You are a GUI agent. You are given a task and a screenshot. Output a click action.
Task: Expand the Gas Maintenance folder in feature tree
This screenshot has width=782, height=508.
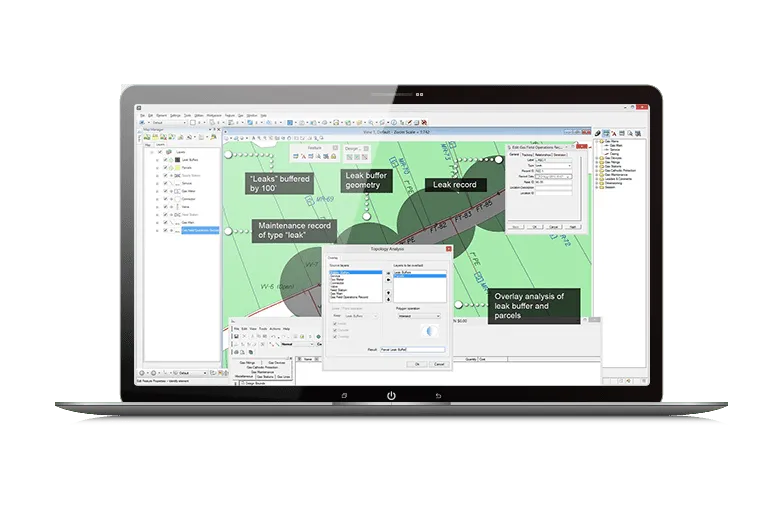(x=597, y=174)
